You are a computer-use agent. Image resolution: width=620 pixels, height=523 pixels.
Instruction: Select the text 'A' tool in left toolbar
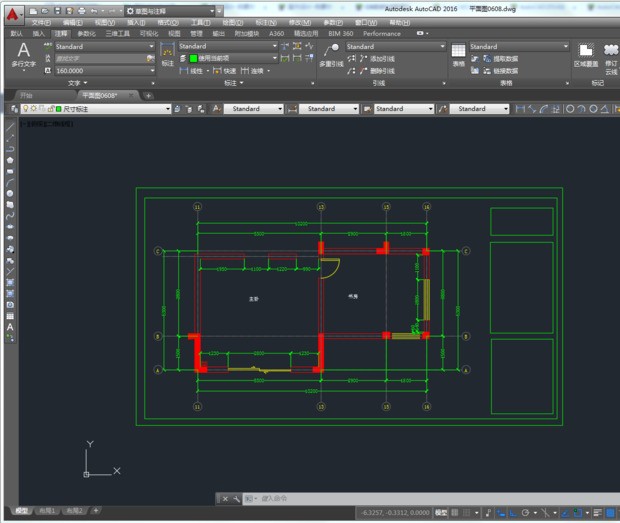pyautogui.click(x=10, y=327)
